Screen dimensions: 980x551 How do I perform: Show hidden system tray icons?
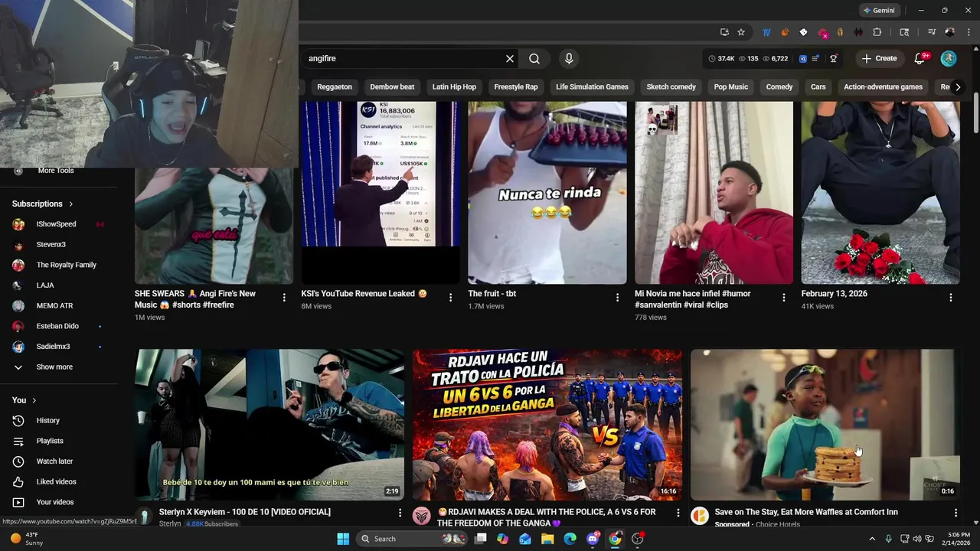[872, 539]
